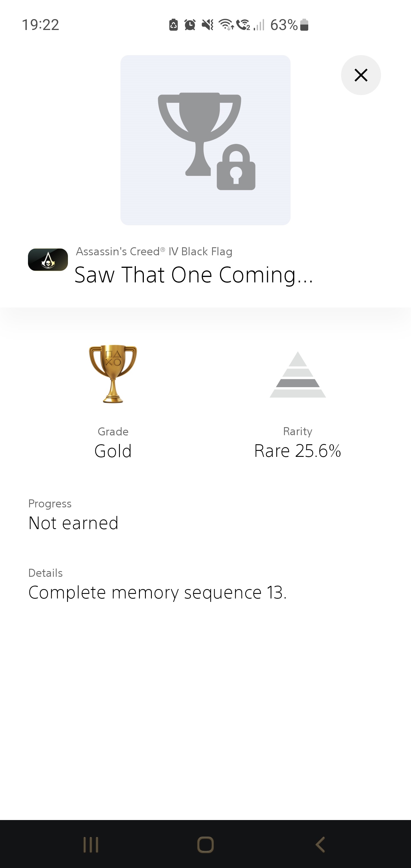Open the recent apps overview
The image size is (411, 868).
tap(91, 845)
